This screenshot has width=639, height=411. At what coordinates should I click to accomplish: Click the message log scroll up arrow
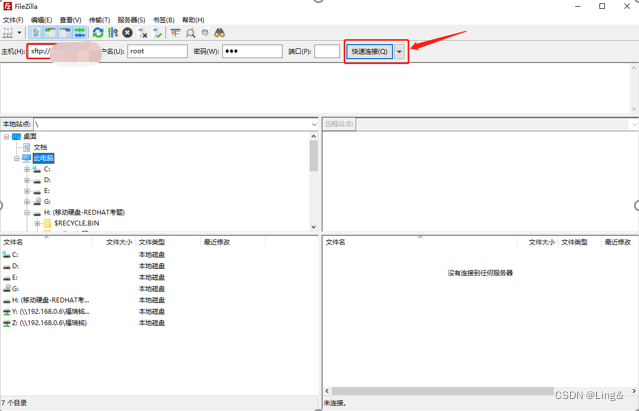(634, 68)
